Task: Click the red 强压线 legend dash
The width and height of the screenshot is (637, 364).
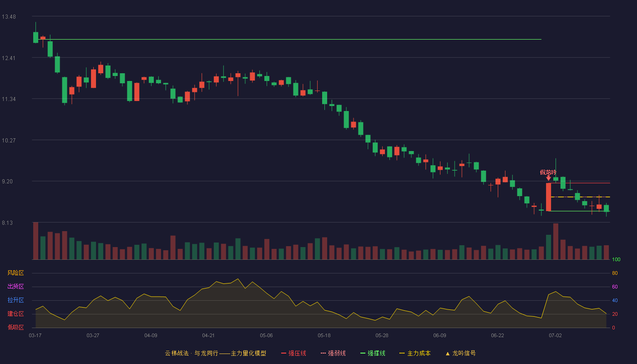Action: coord(283,353)
